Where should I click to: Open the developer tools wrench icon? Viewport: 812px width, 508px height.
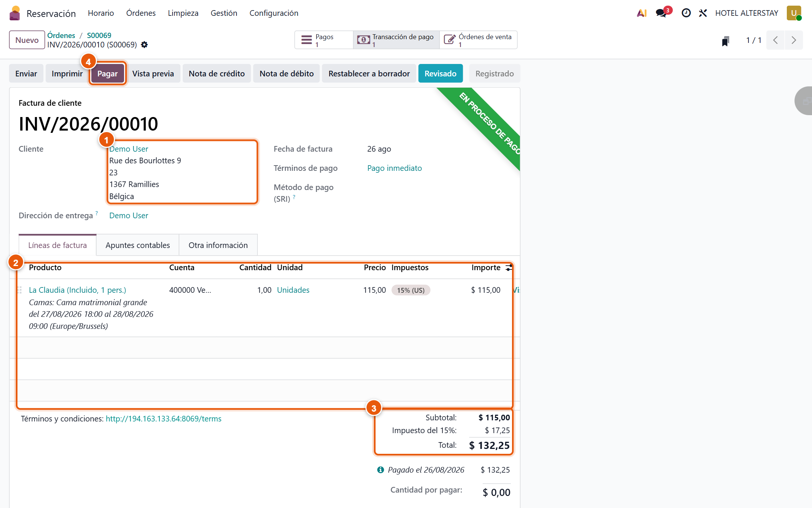click(703, 13)
